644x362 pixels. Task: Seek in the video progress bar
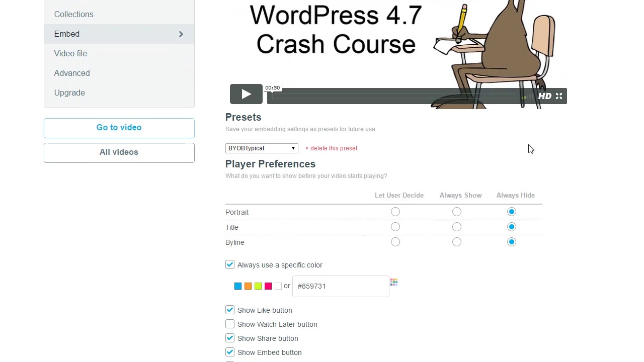[393, 96]
